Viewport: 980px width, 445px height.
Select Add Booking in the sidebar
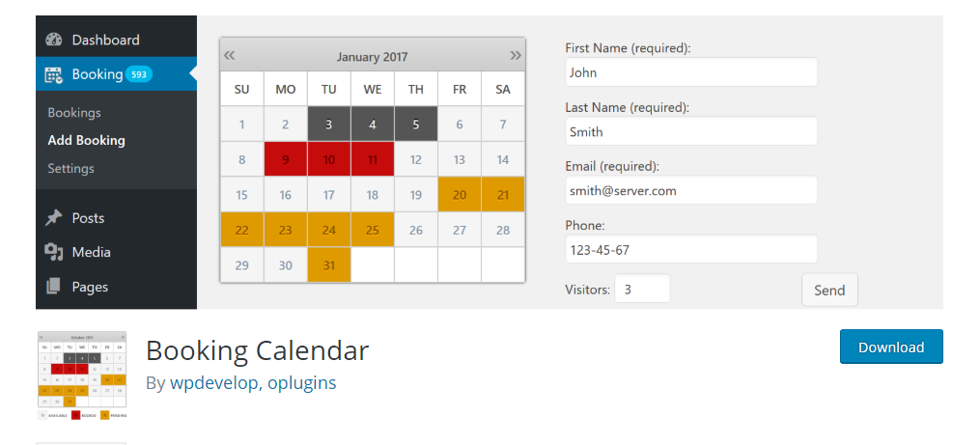(x=86, y=140)
